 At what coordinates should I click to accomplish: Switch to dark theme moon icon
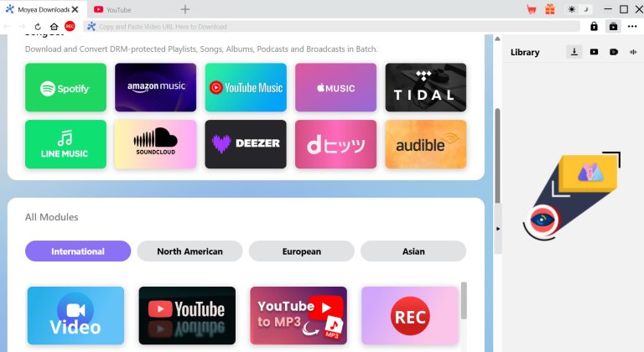tap(586, 9)
